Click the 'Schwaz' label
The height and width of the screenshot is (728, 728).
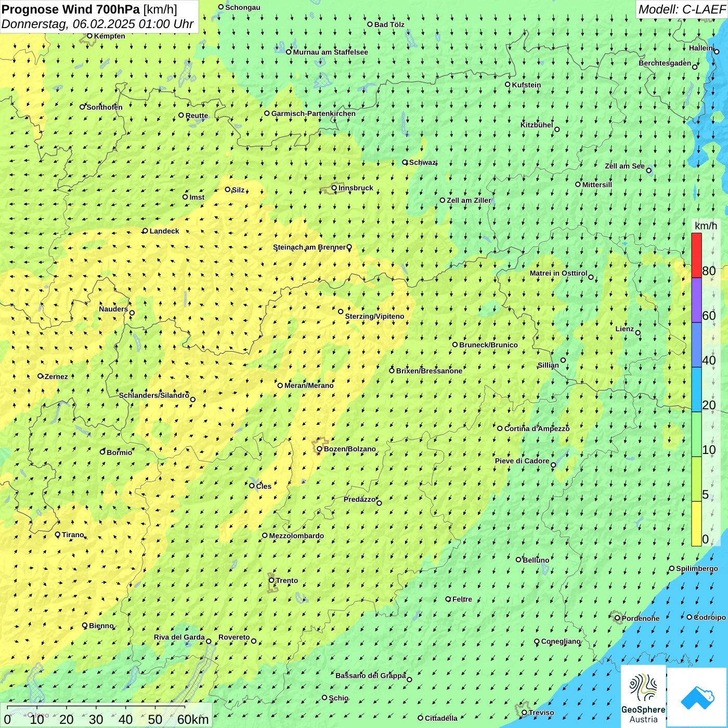pos(422,162)
